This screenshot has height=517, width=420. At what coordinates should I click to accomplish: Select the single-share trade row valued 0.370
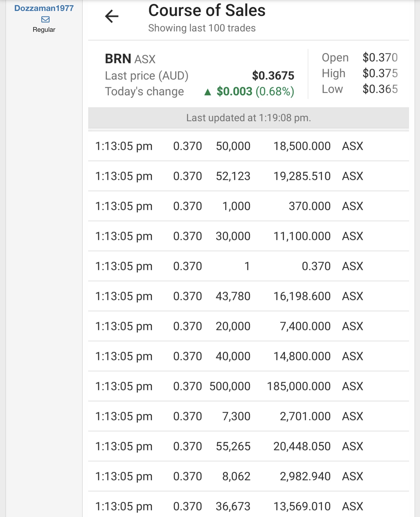[x=248, y=266]
